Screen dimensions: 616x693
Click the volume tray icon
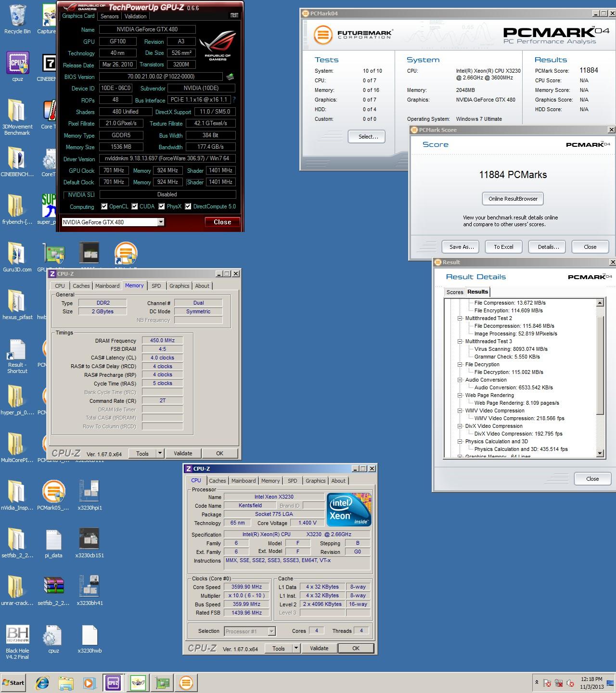pos(570,683)
